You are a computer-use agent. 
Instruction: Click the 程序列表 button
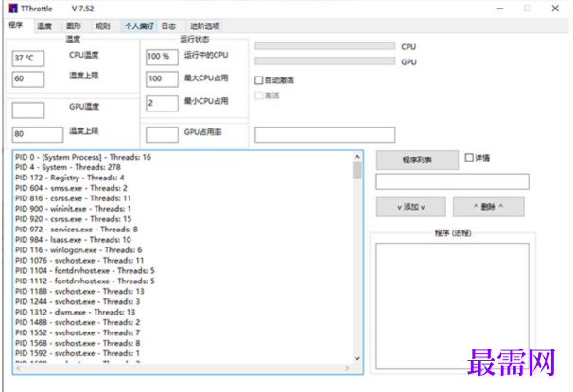pos(417,160)
